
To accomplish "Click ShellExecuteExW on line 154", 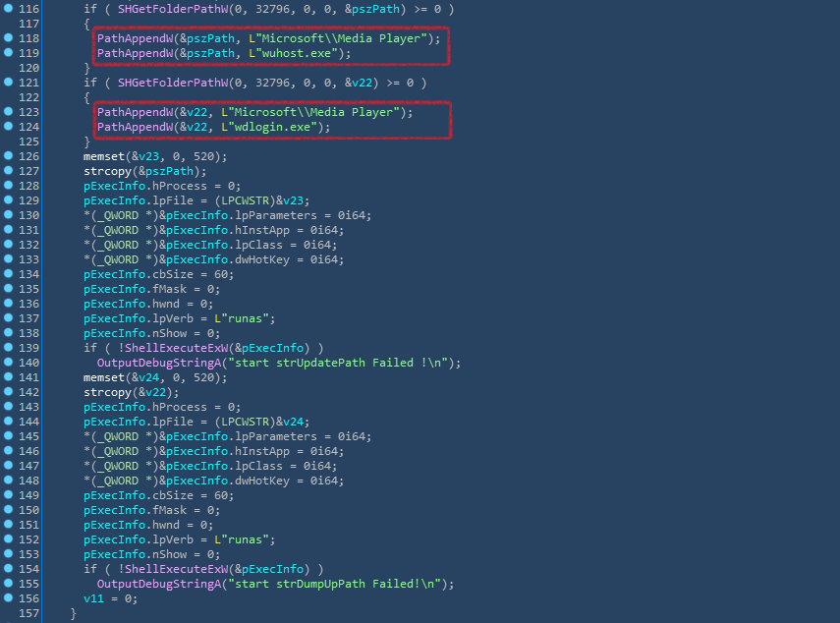I will [x=176, y=569].
